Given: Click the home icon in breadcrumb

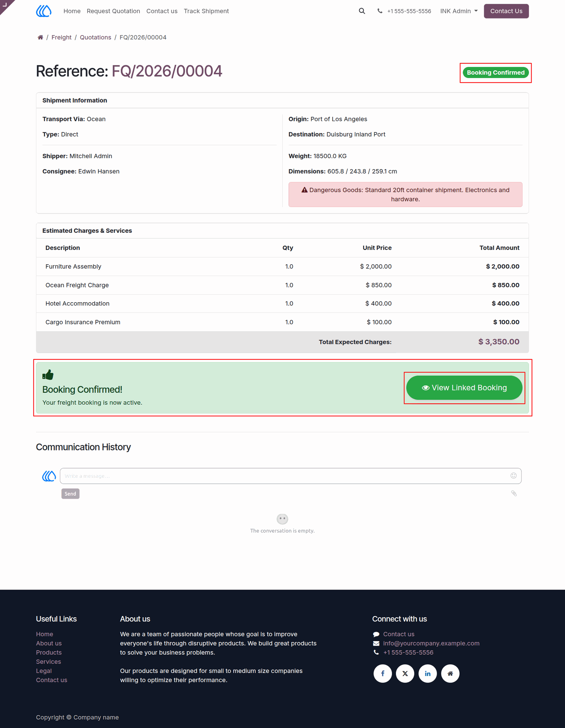Looking at the screenshot, I should pos(40,37).
